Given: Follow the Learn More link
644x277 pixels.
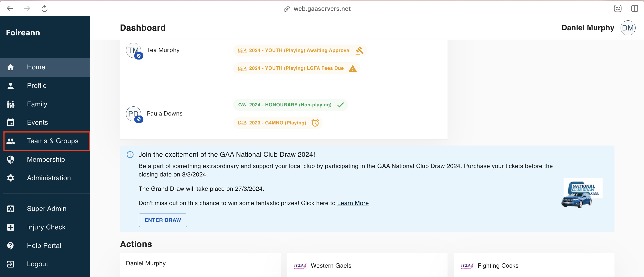Looking at the screenshot, I should coord(353,203).
